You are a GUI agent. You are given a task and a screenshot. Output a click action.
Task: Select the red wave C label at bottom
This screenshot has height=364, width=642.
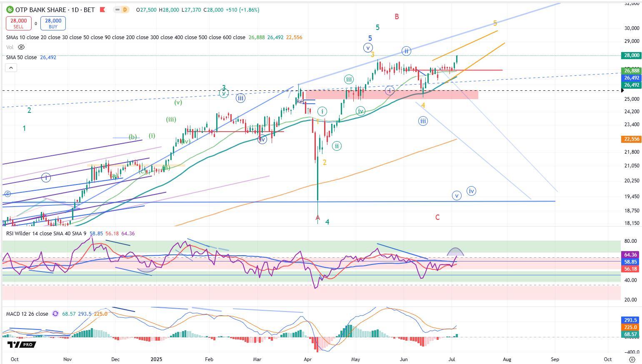(x=437, y=217)
